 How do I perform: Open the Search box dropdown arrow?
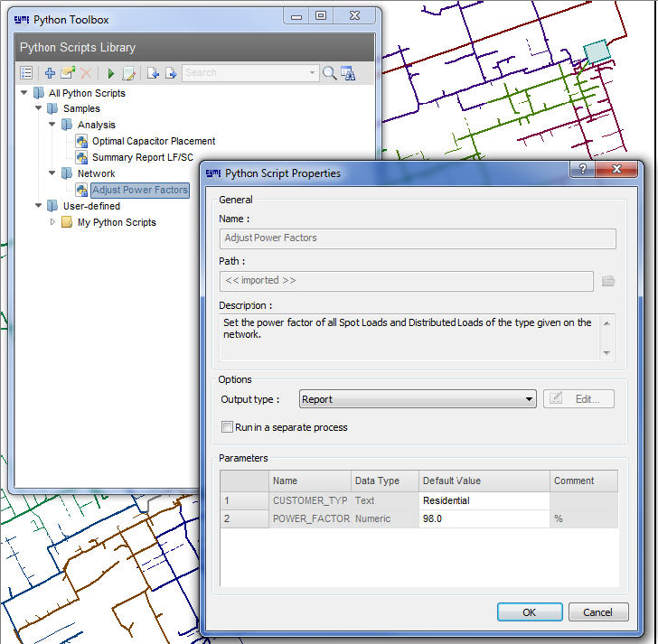[313, 73]
